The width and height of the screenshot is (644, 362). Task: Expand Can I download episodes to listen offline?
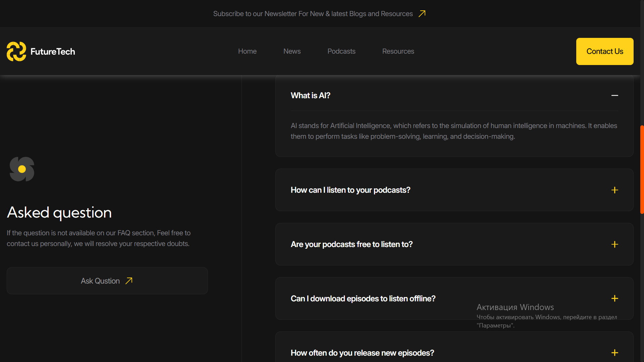pos(614,298)
